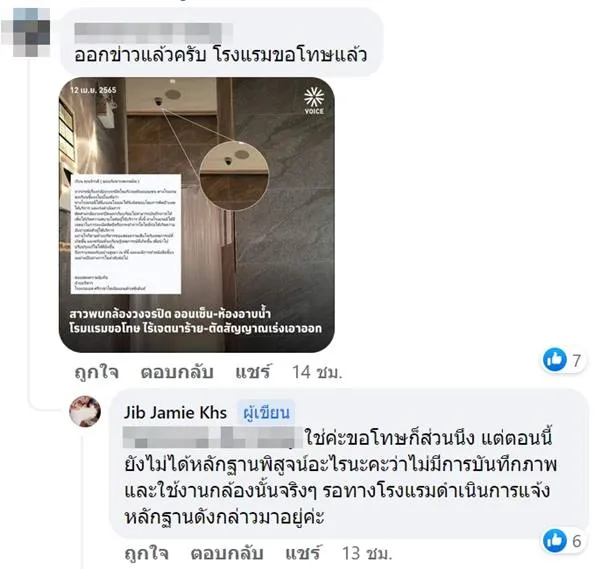Click ถูกใจ under the first comment

[97, 372]
